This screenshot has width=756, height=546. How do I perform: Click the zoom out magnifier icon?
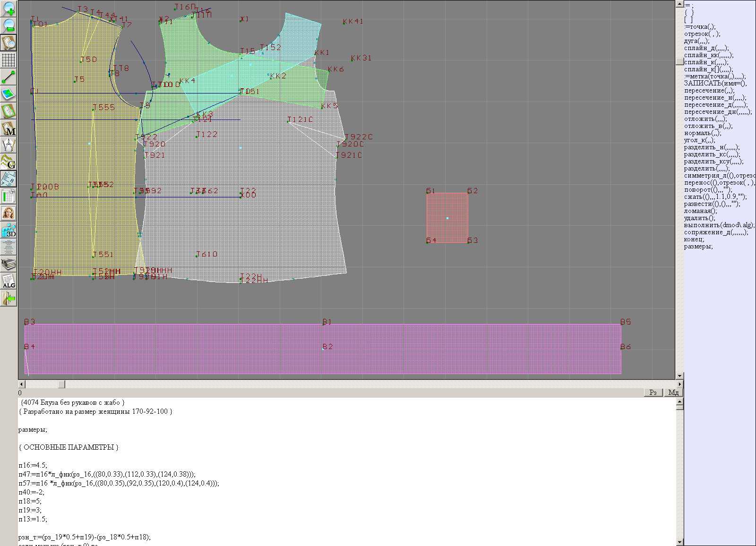(9, 26)
